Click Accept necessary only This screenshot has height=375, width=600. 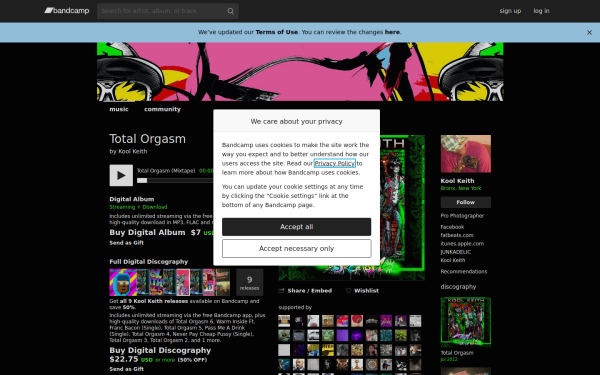[x=296, y=249]
